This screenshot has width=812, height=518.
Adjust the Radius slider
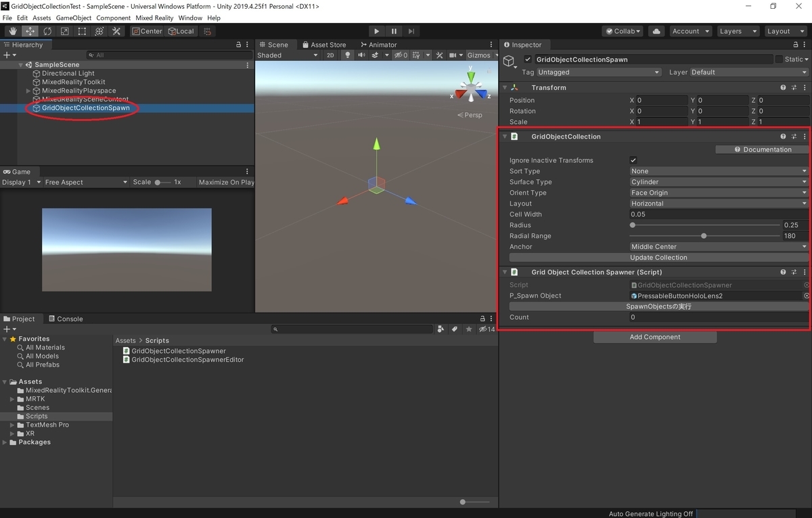[x=705, y=225]
